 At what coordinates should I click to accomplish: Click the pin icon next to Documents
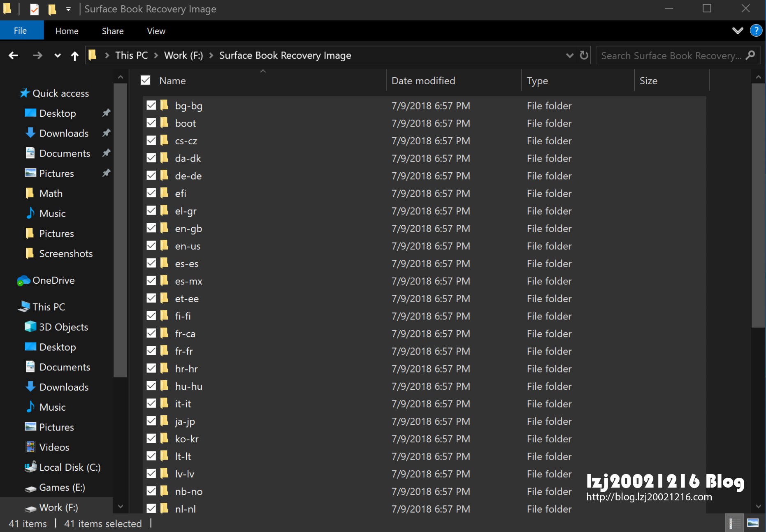coord(106,153)
